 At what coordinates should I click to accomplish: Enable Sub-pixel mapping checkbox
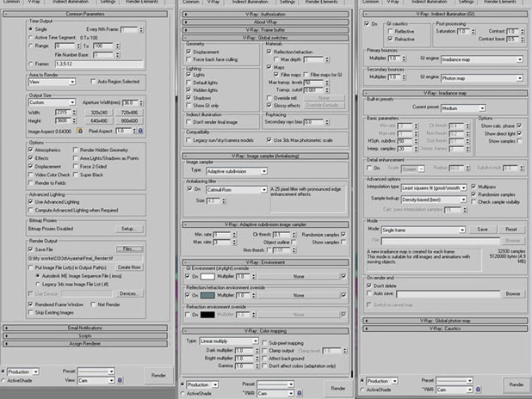click(264, 343)
